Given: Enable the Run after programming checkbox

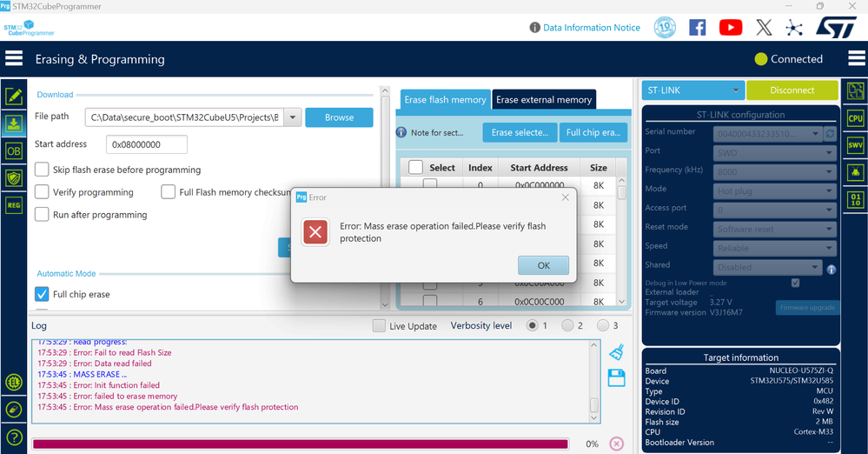Looking at the screenshot, I should point(42,214).
